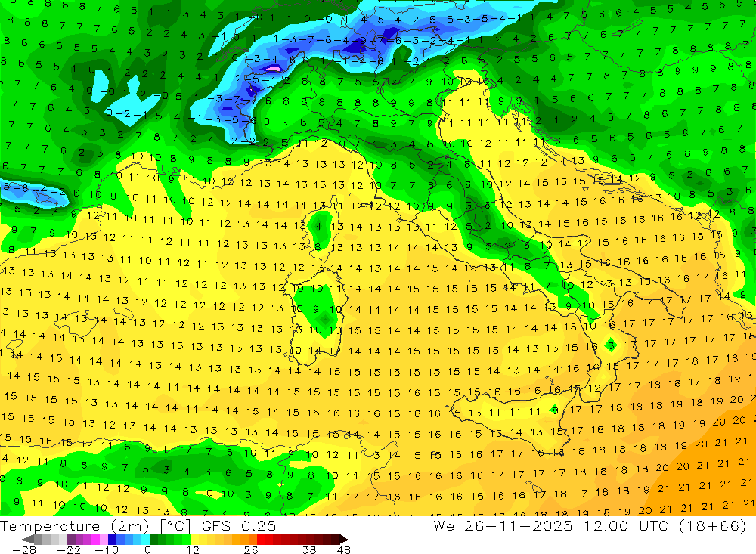756x554 pixels.
Task: Click the "-10" legend value
Action: (x=106, y=549)
